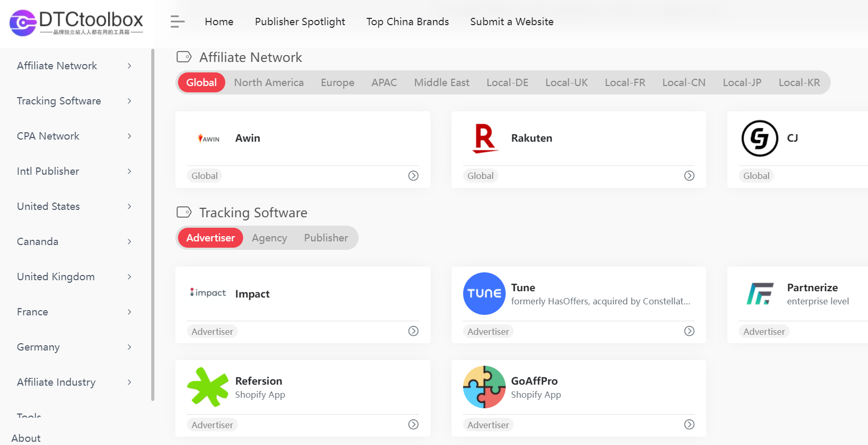Go to Top China Brands
This screenshot has width=868, height=445.
[x=407, y=22]
